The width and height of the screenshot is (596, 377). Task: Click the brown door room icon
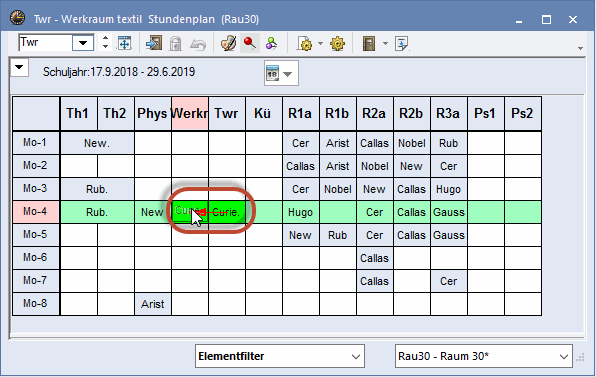[369, 43]
